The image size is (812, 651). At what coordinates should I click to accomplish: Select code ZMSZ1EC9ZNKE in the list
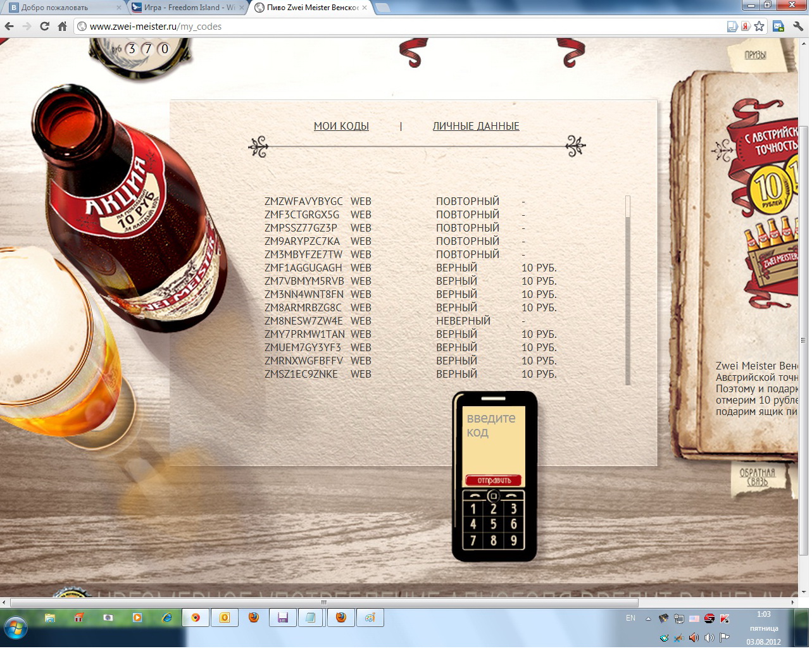coord(301,375)
